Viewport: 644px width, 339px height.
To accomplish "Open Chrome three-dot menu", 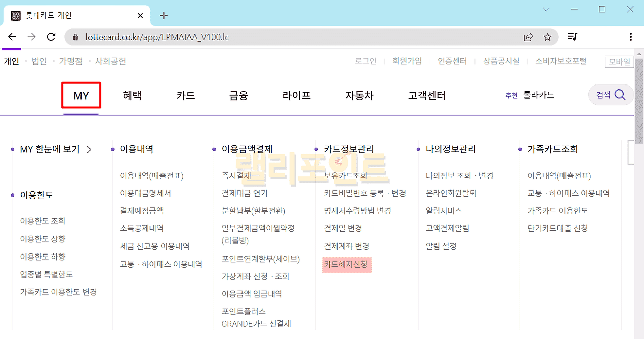I will 631,37.
